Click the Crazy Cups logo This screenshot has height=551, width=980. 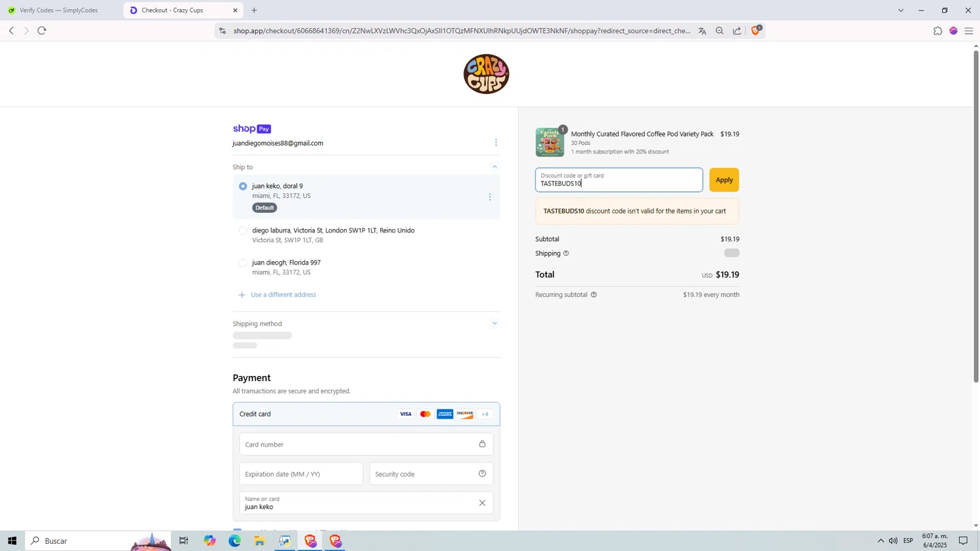[x=486, y=74]
